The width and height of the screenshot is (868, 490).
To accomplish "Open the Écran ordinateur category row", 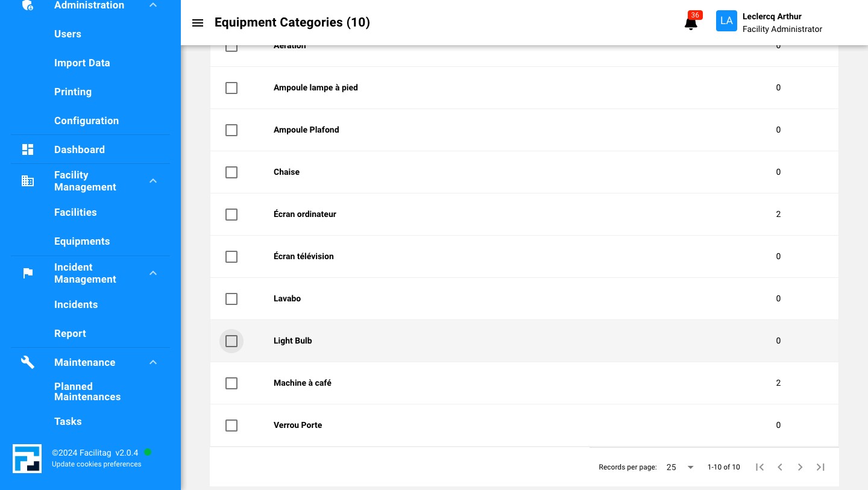I will [x=305, y=214].
